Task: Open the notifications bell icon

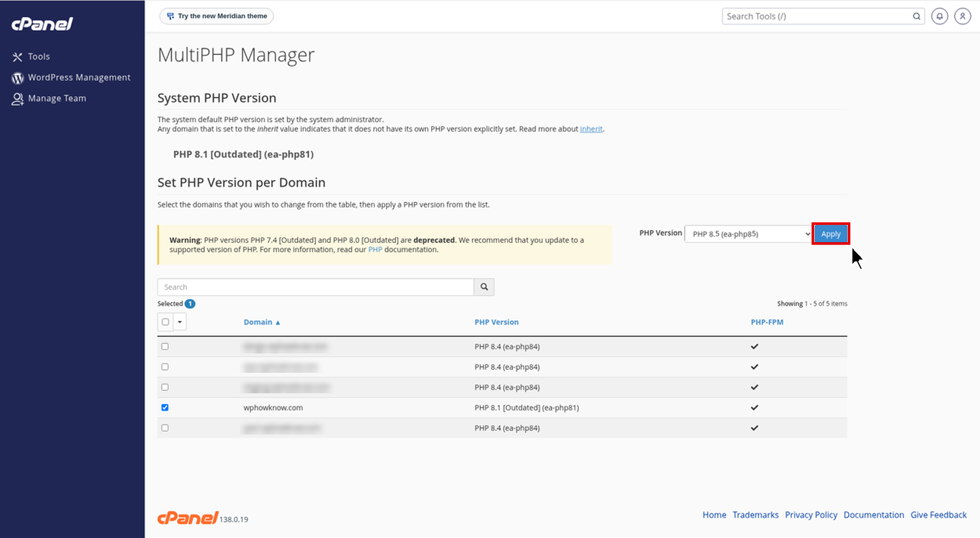Action: 940,16
